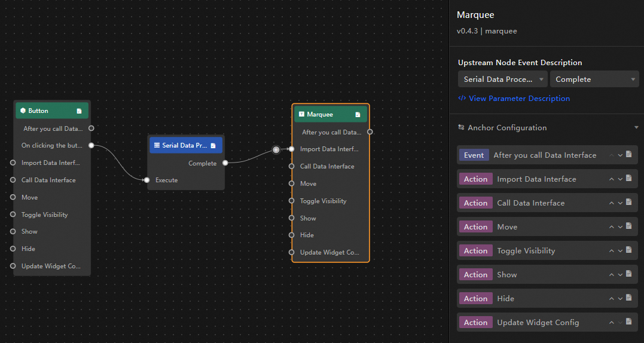Select the Marquee node header
This screenshot has width=644, height=343.
(331, 115)
